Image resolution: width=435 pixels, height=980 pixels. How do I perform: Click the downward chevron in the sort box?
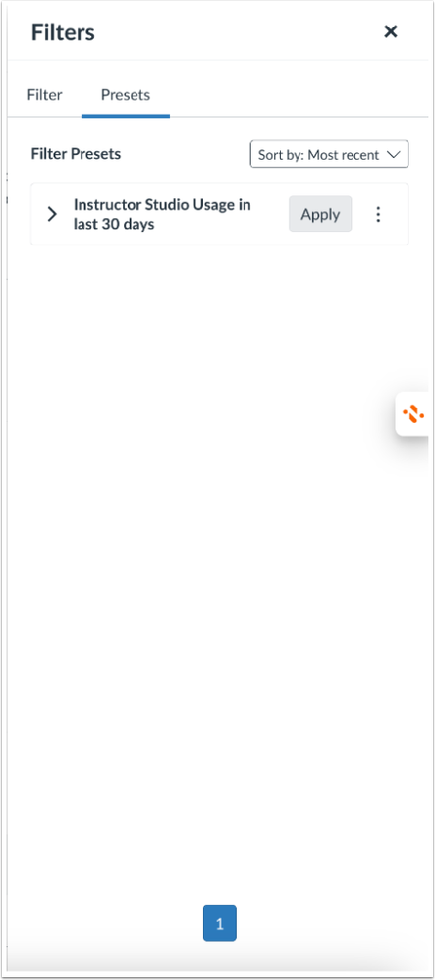click(393, 155)
